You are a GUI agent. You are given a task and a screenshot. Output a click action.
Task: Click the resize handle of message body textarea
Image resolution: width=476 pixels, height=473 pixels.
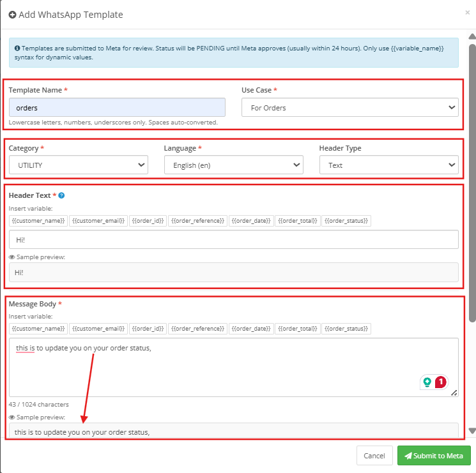(x=454, y=393)
